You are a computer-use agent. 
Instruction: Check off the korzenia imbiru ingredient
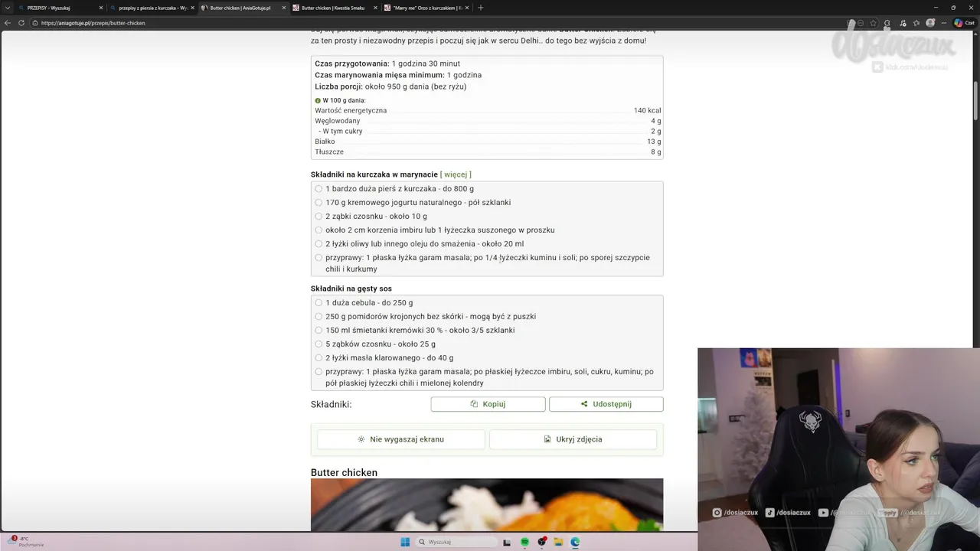[x=318, y=230]
